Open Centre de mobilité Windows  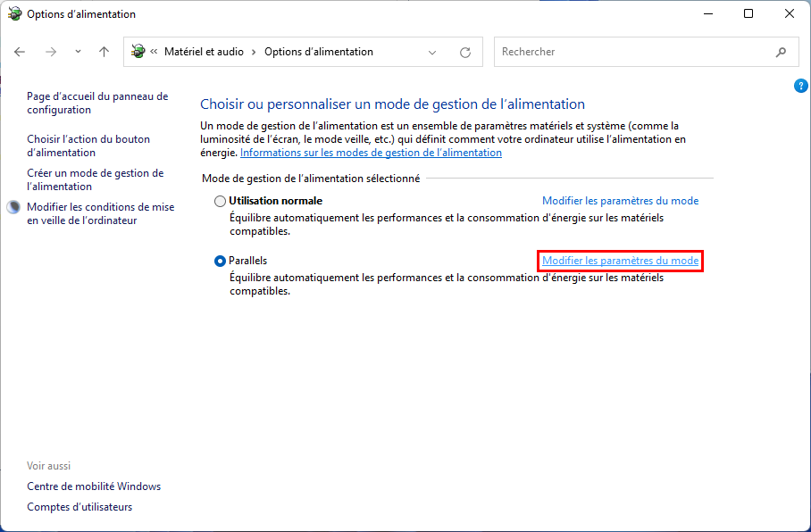tap(94, 486)
